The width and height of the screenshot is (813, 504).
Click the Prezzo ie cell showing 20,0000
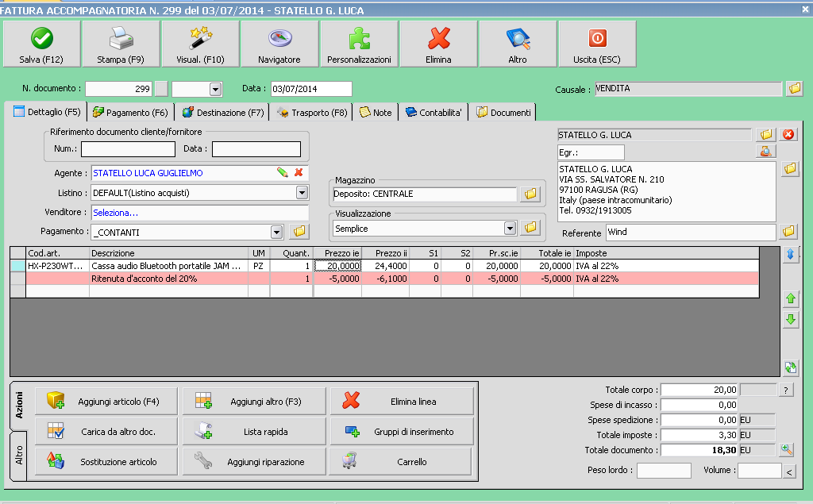pyautogui.click(x=337, y=266)
